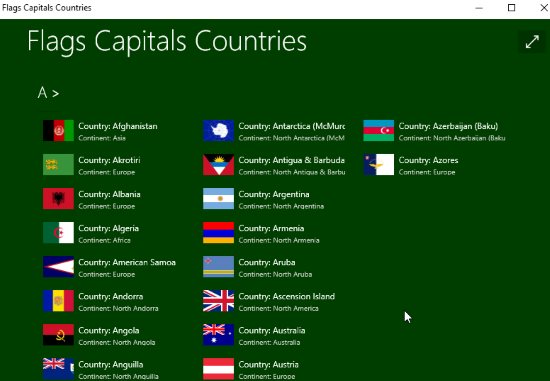Open the Argentina flag tile
The height and width of the screenshot is (381, 550).
click(x=219, y=199)
